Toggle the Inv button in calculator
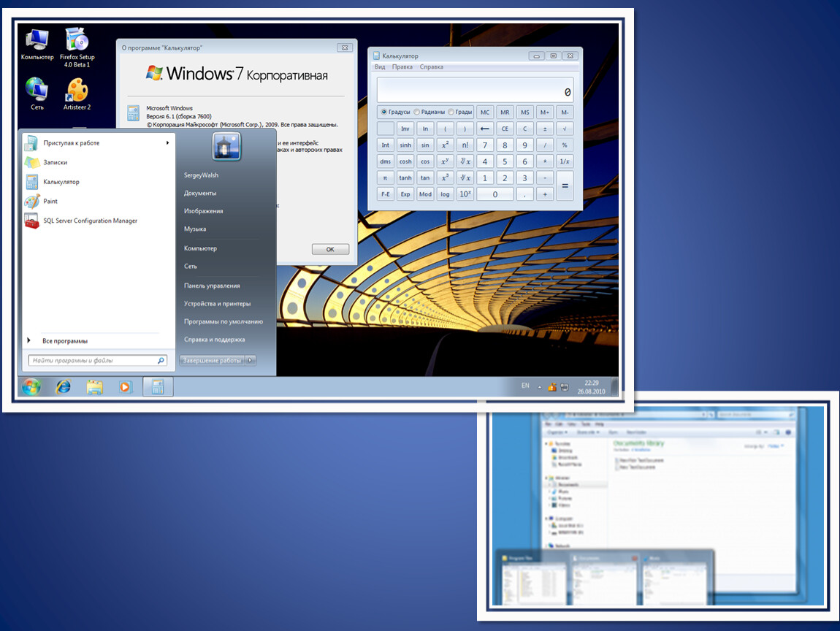Viewport: 840px width, 631px height. [405, 129]
